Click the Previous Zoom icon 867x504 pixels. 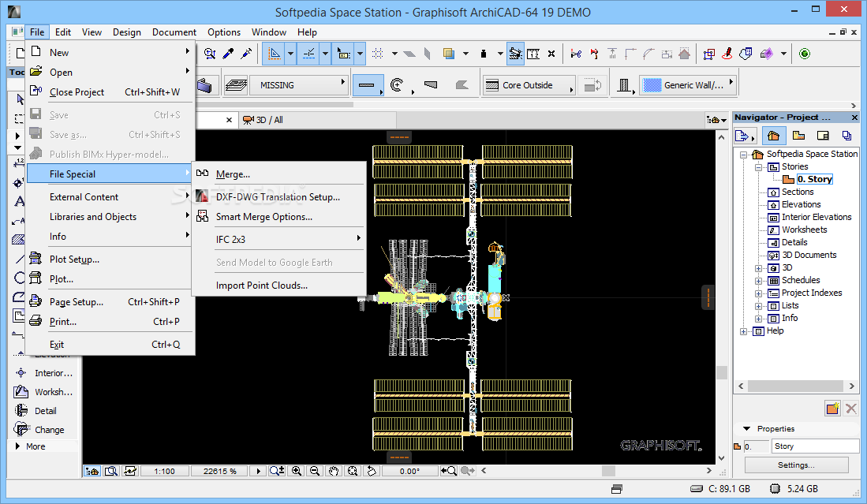click(x=448, y=471)
